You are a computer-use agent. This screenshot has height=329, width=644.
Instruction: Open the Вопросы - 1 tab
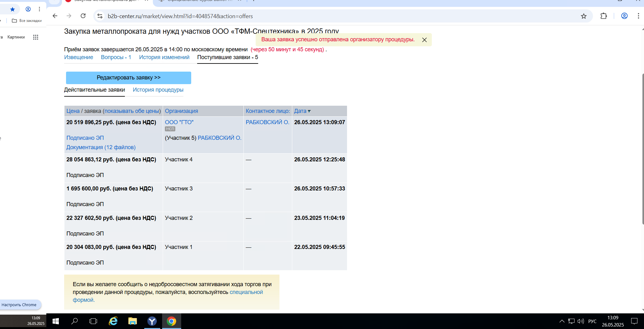(116, 57)
